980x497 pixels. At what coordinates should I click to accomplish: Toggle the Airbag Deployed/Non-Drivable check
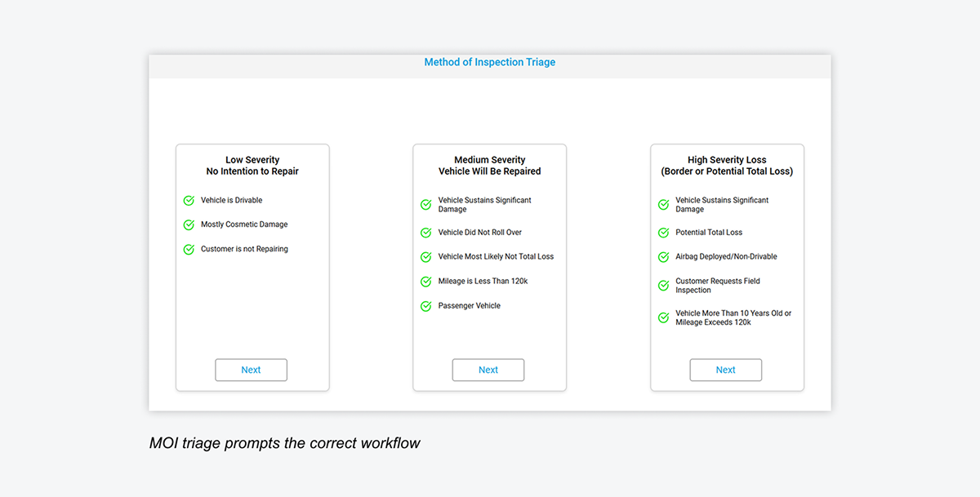coord(663,257)
